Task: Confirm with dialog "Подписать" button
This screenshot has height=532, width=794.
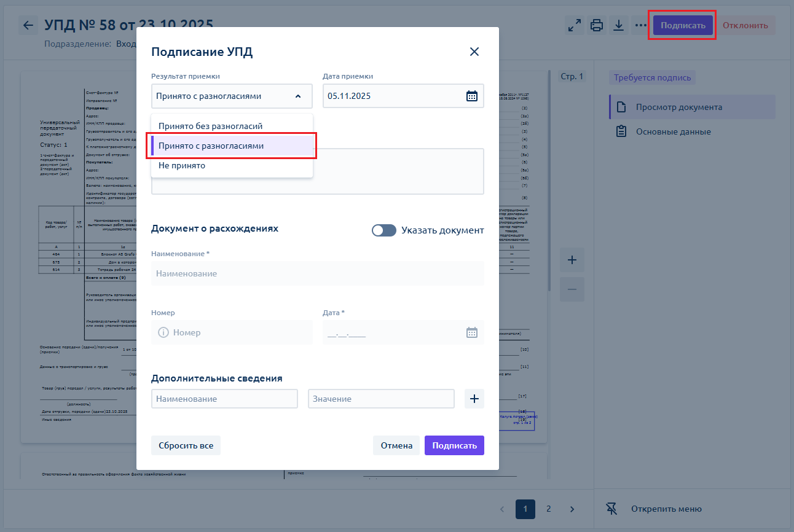Action: point(454,445)
